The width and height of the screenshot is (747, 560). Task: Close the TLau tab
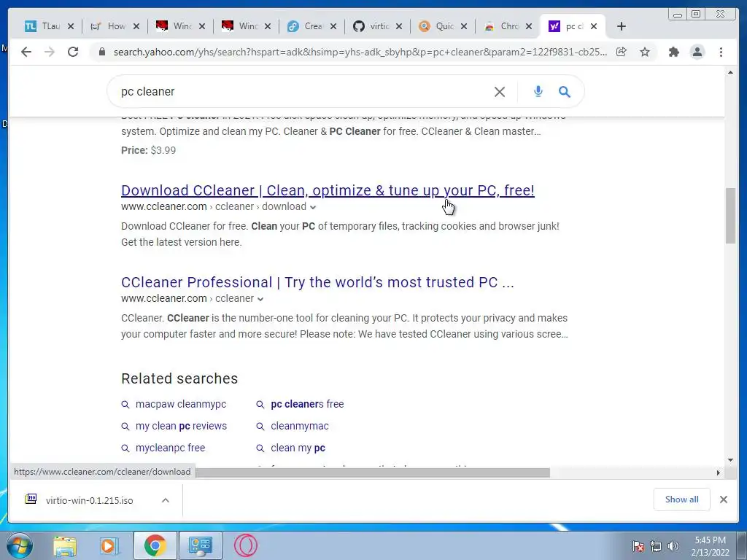coord(71,26)
